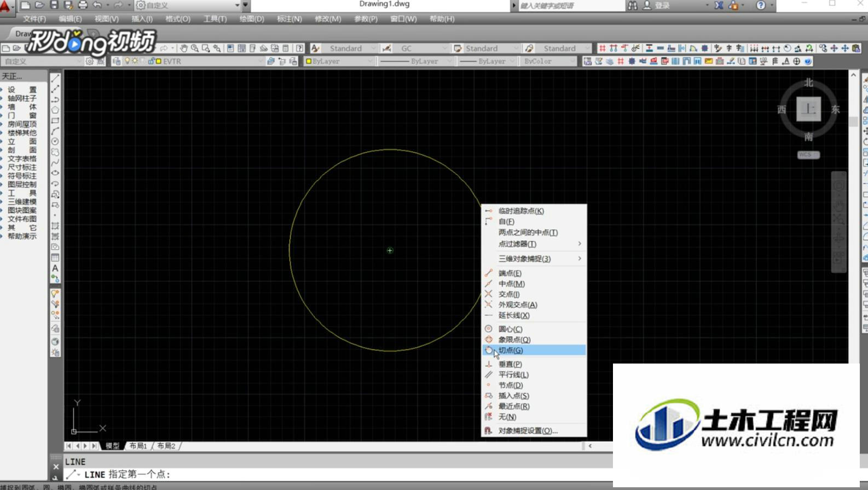Image resolution: width=868 pixels, height=490 pixels.
Task: Select the Circle draw tool
Action: click(55, 141)
